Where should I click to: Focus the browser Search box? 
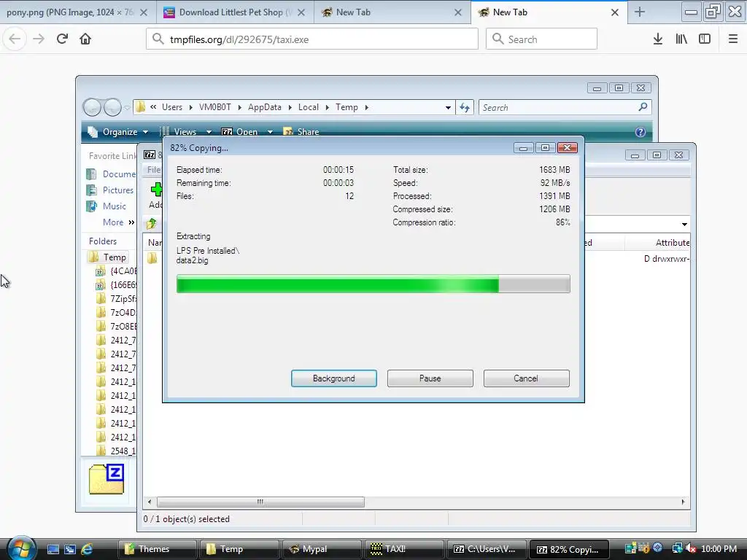tap(541, 39)
